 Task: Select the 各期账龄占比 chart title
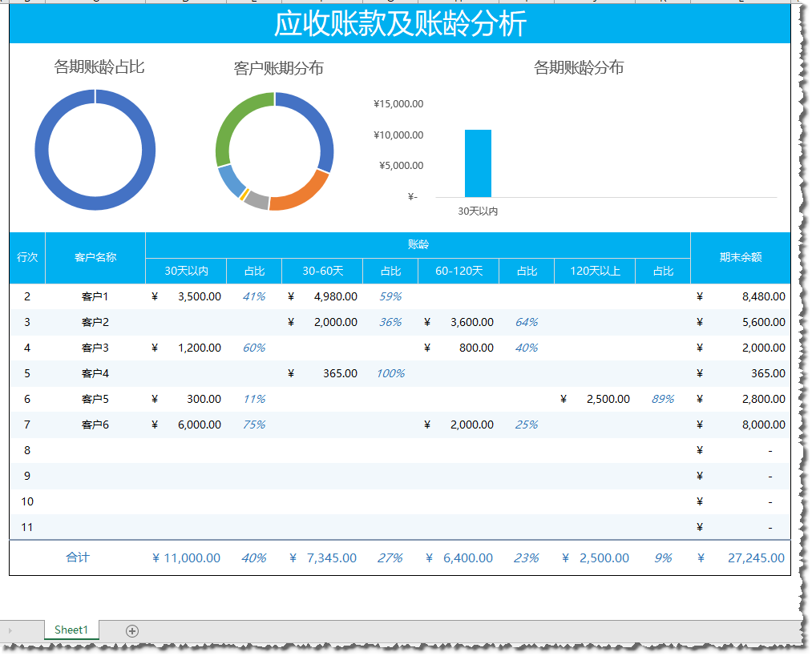[x=99, y=66]
